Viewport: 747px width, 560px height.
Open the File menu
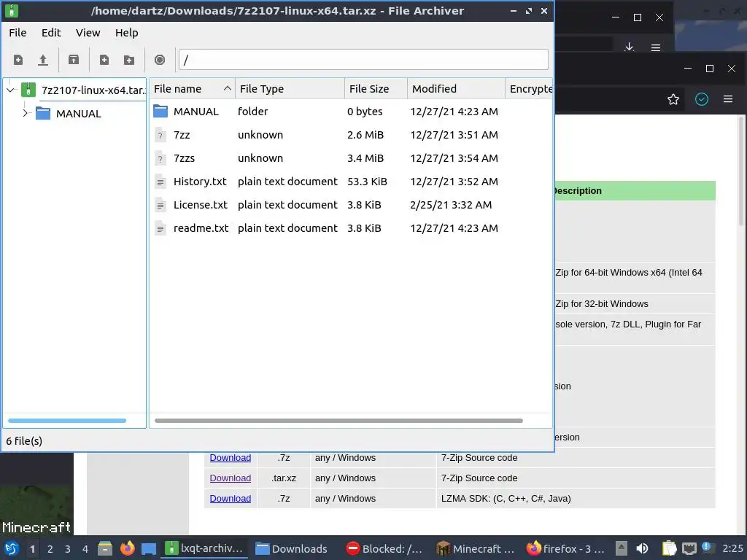(x=18, y=32)
